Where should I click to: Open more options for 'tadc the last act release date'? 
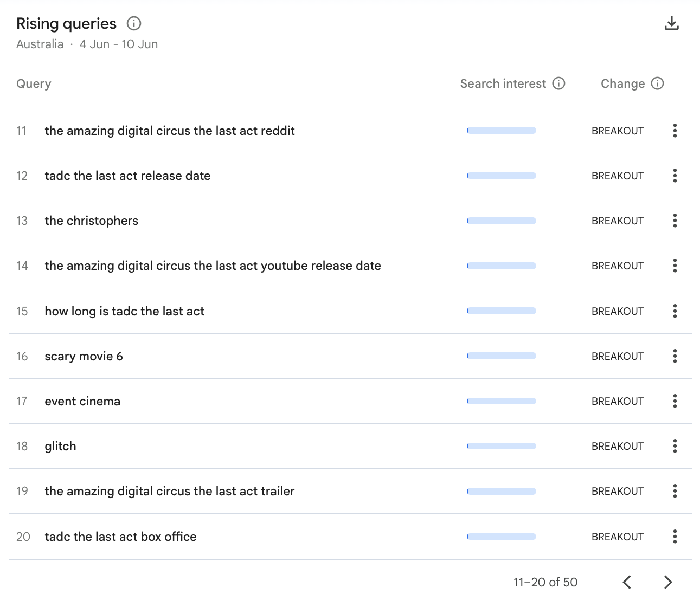(675, 176)
